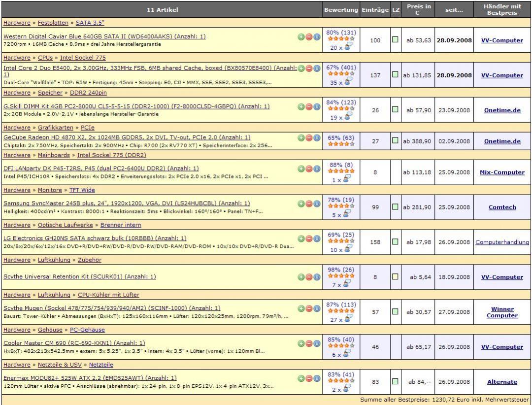The image size is (532, 405).
Task: Click green plus for Samsung SyncMaster 245B plus
Action: (301, 203)
